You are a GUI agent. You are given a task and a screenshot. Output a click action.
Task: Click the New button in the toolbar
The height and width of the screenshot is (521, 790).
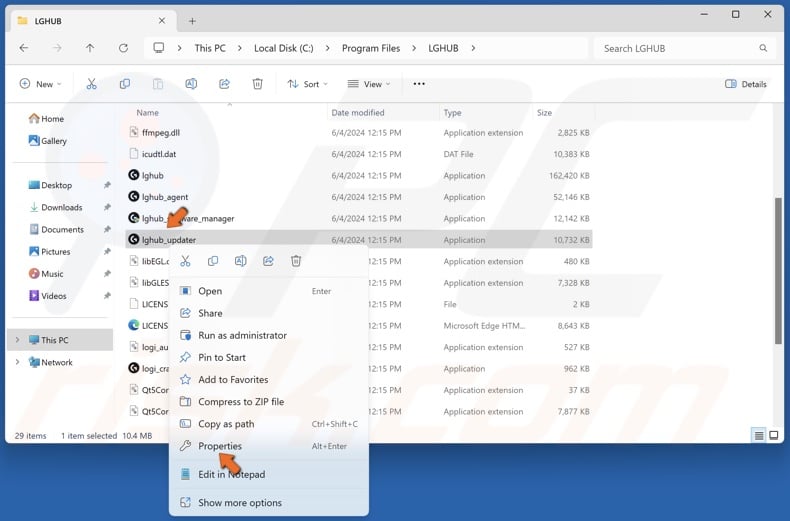click(x=40, y=84)
